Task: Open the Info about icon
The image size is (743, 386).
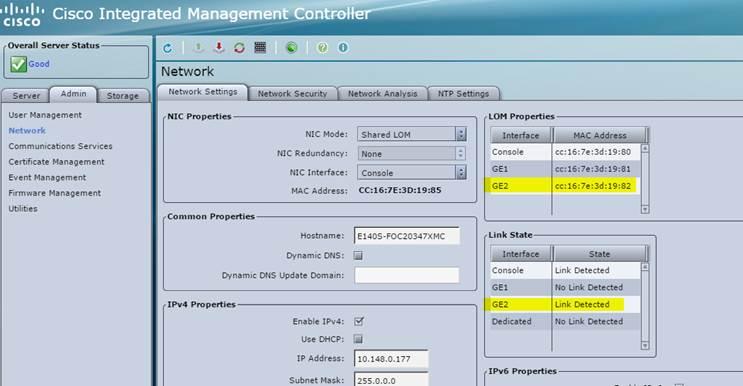Action: [x=343, y=47]
